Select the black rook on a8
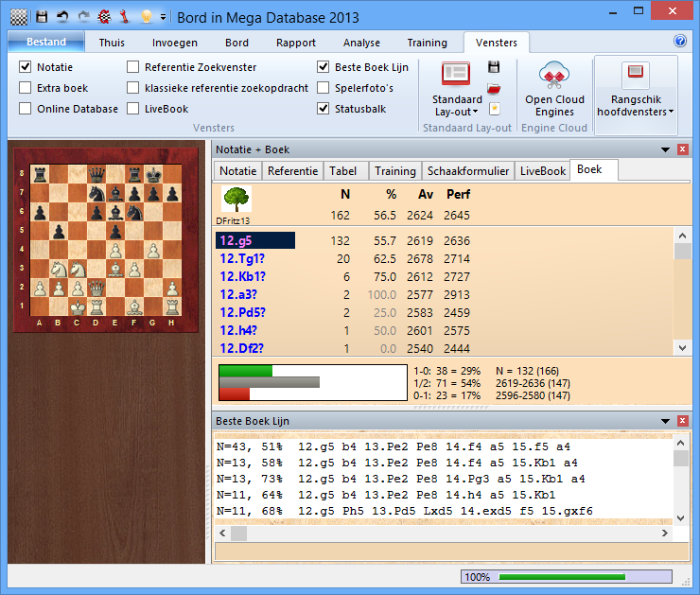Viewport: 700px width, 595px height. (x=40, y=174)
